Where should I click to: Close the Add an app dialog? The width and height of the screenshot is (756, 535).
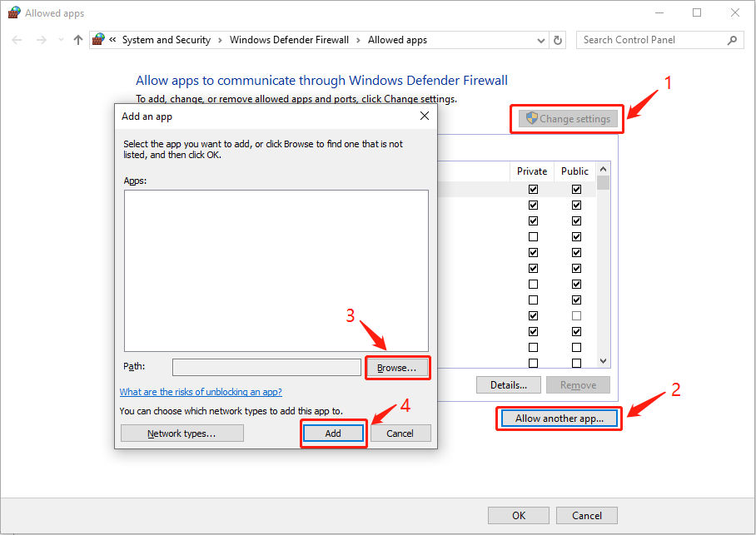(425, 116)
